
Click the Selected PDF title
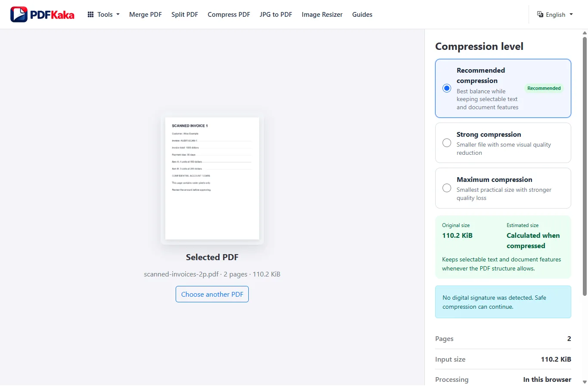[x=212, y=257]
